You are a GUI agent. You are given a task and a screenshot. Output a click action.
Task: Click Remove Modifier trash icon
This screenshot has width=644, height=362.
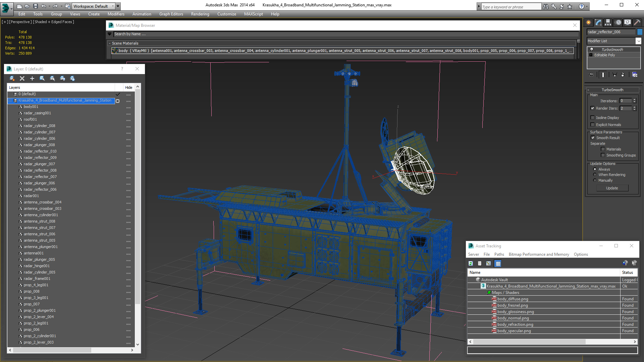click(623, 75)
